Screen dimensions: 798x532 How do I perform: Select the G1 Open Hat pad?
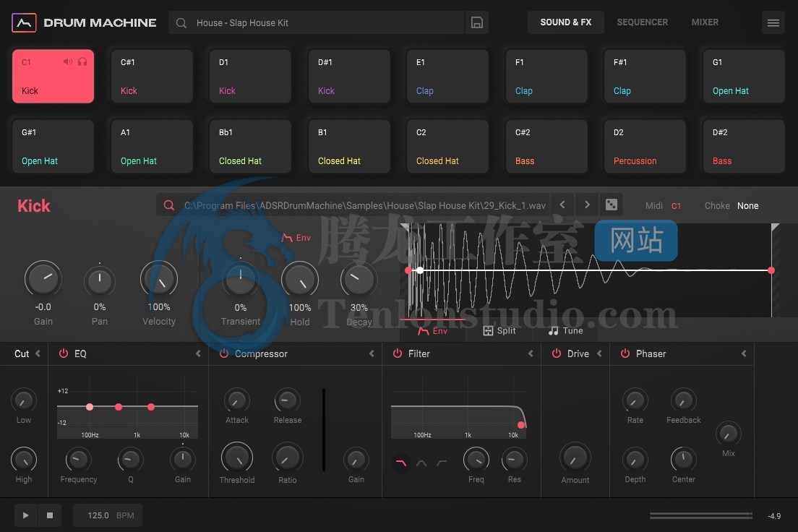coord(744,77)
